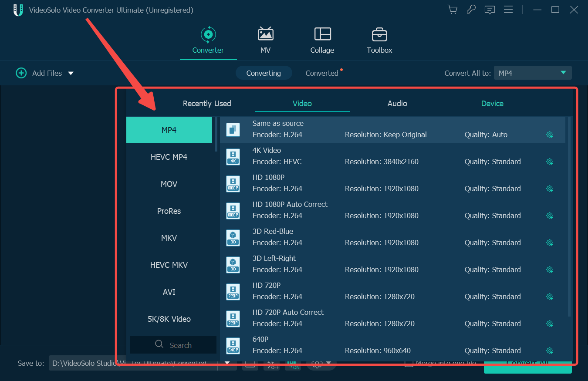588x381 pixels.
Task: Switch to the Recently Used tab
Action: [207, 104]
